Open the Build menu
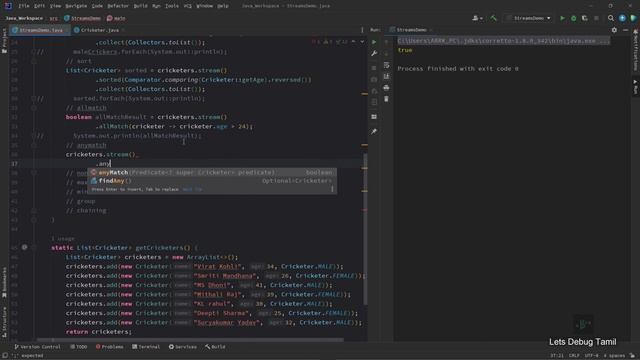Screen dimensions: 640x360 tap(140, 6)
